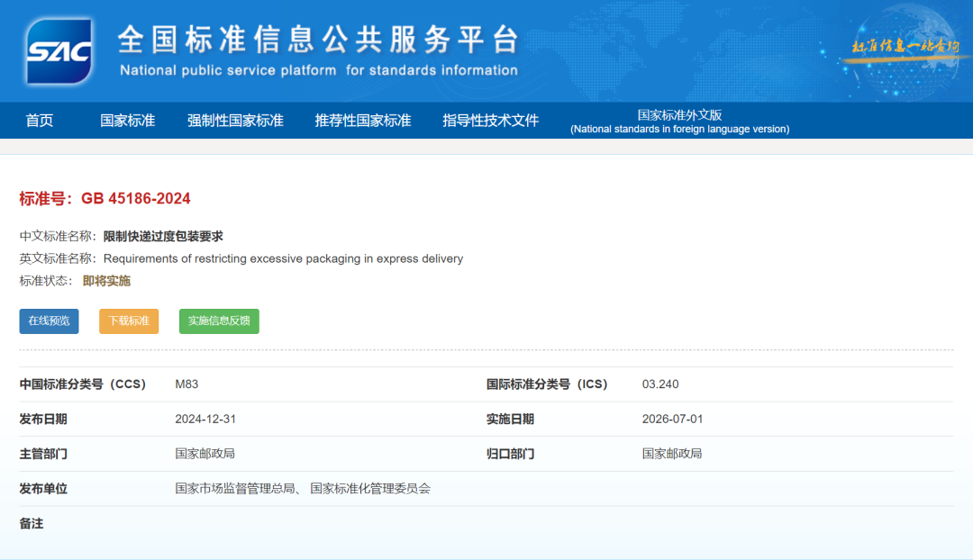Click the CCS value M83
The height and width of the screenshot is (560, 973).
[186, 384]
